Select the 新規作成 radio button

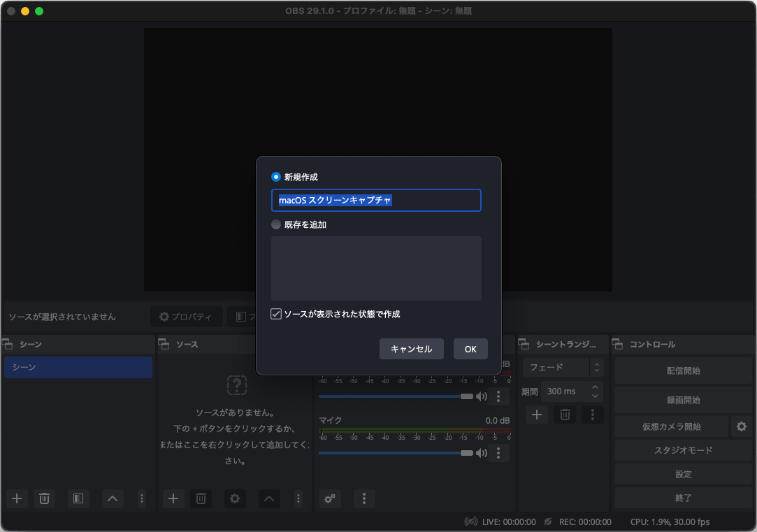275,177
